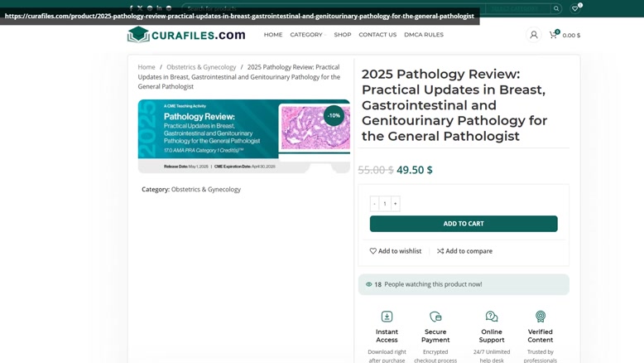Image resolution: width=644 pixels, height=363 pixels.
Task: Open the LinkedIn social icon
Action: (x=159, y=8)
